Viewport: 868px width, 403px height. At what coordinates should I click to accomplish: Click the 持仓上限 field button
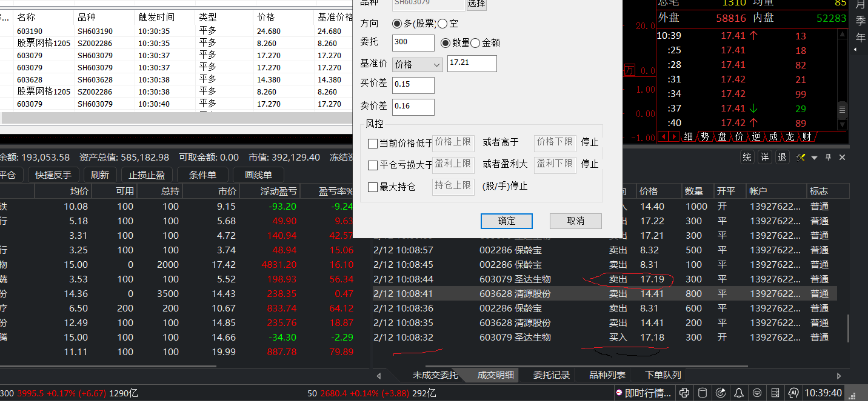coord(453,186)
